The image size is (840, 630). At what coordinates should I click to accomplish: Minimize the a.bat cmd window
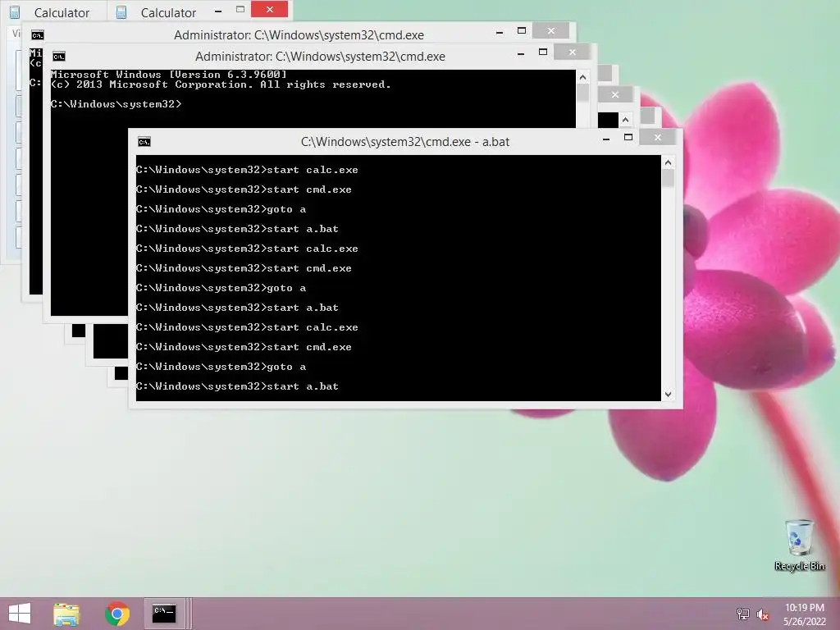point(606,138)
